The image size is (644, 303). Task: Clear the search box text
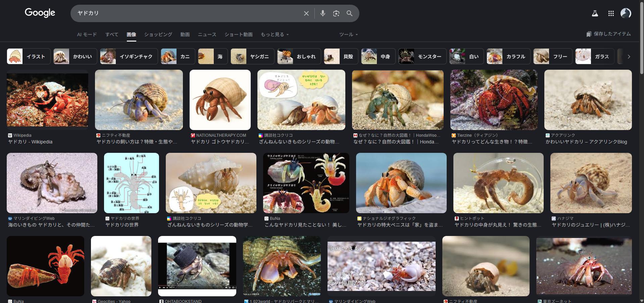(306, 13)
